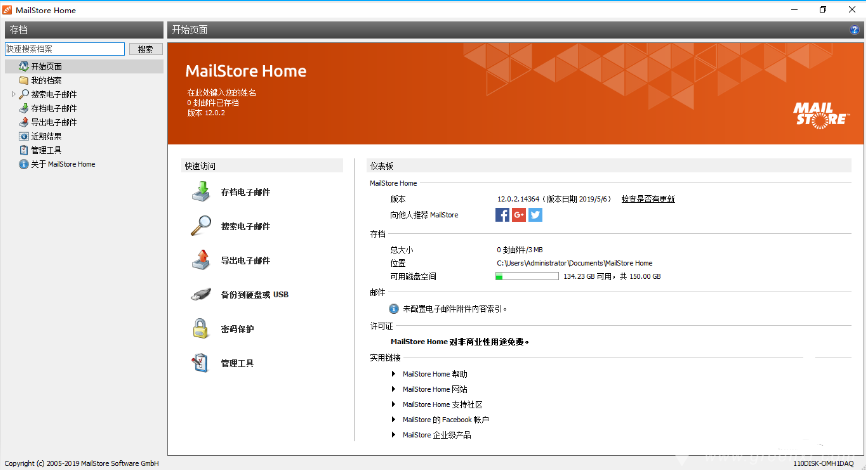866x470 pixels.
Task: Open quick access 存档电子邮件 link
Action: point(245,192)
